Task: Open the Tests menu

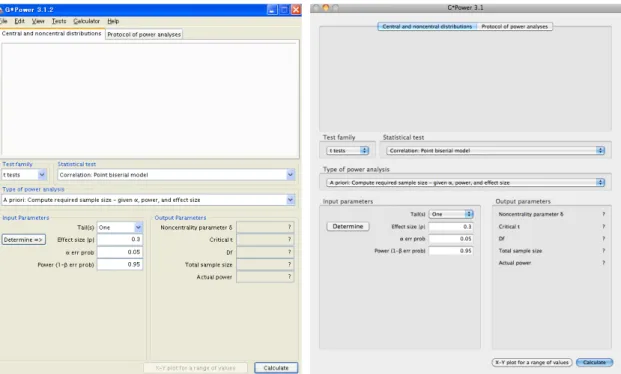Action: 59,21
